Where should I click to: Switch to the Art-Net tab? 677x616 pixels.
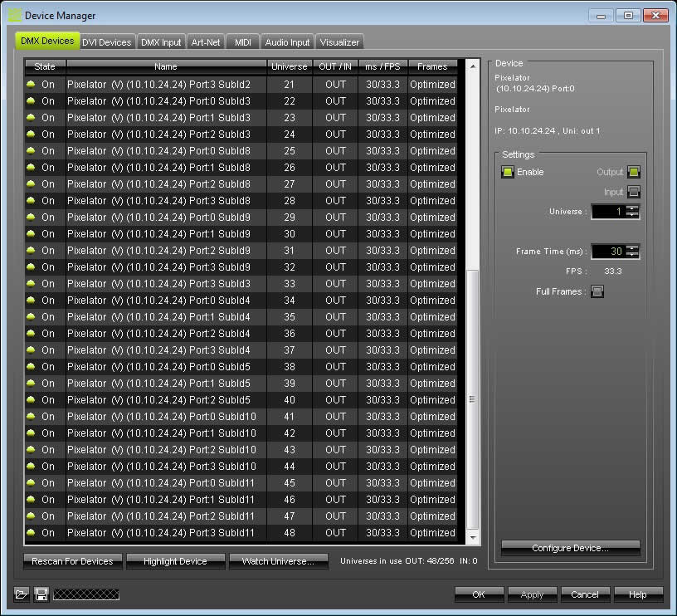point(207,42)
